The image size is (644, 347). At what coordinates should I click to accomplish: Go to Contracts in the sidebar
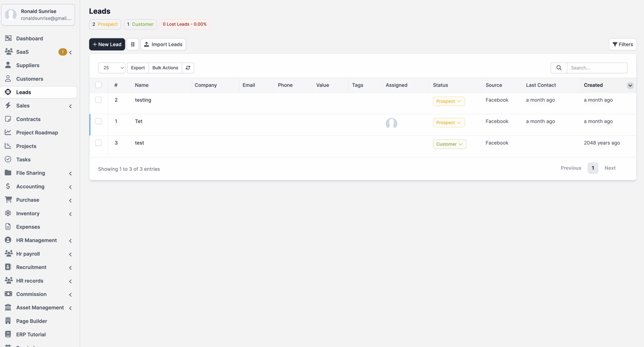[28, 119]
